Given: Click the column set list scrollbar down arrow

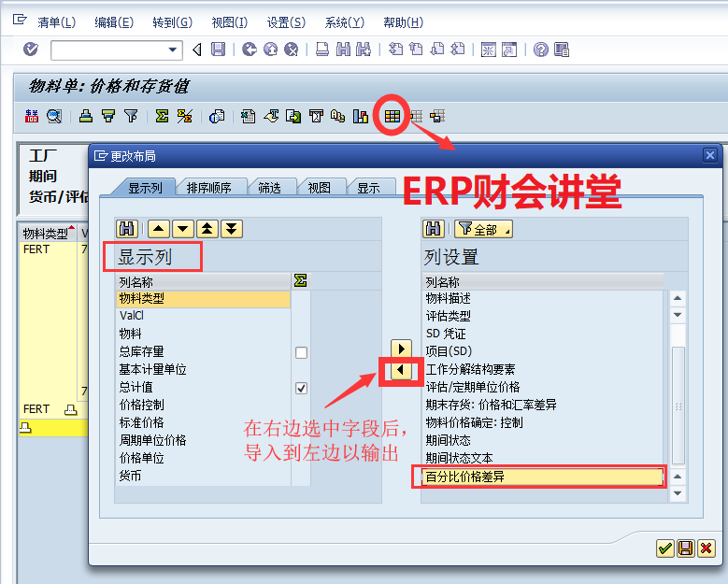Looking at the screenshot, I should (679, 494).
